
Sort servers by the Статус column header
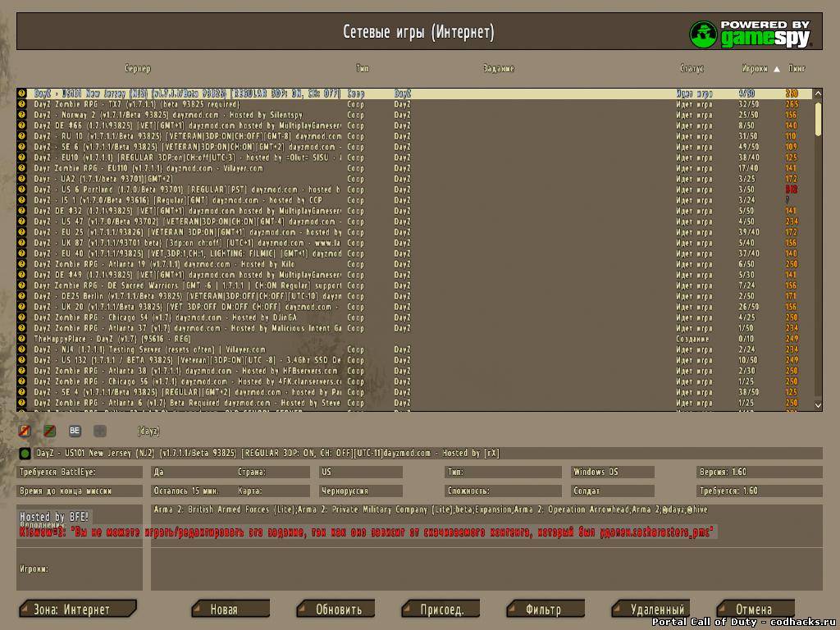pos(692,69)
